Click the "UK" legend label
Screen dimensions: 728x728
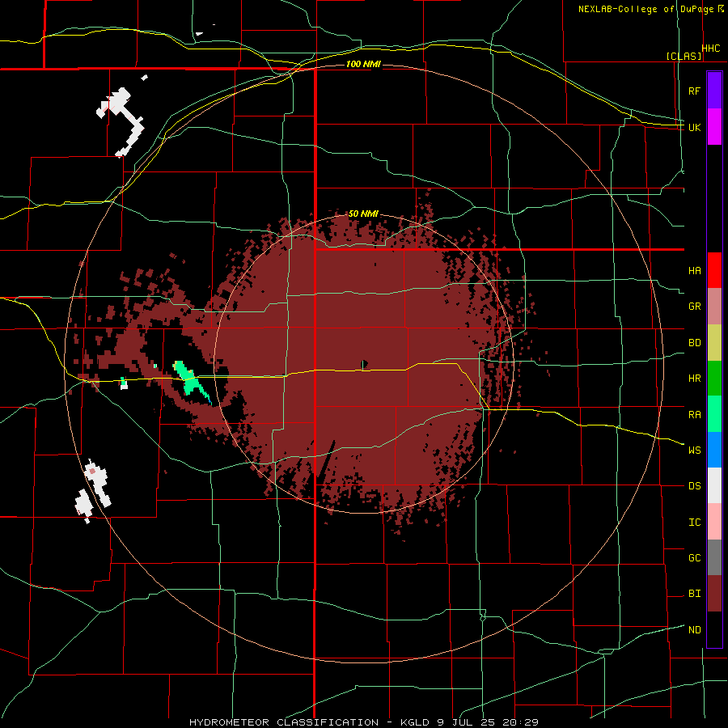click(695, 127)
